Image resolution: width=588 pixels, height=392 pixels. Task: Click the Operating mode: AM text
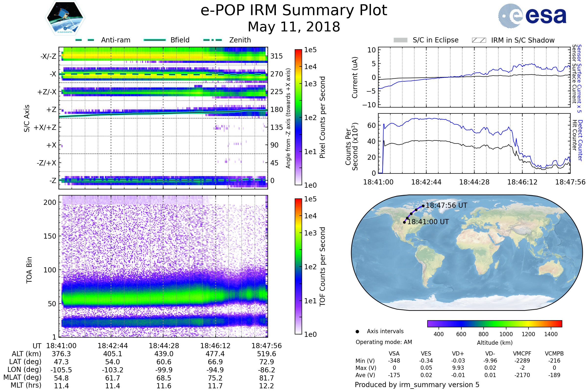click(384, 342)
